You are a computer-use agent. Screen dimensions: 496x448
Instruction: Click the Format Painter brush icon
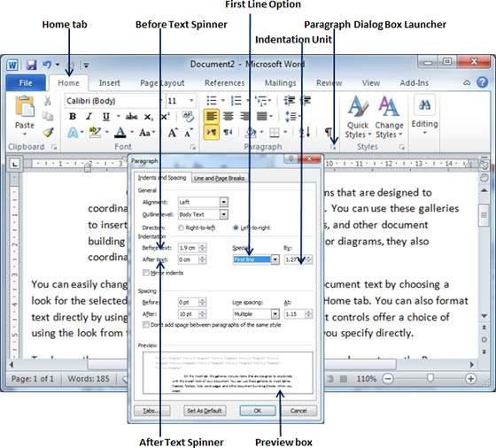click(48, 133)
